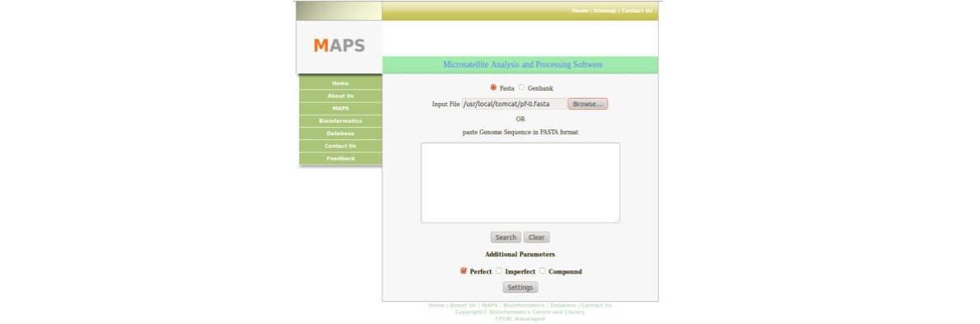The width and height of the screenshot is (980, 324).
Task: Open Database in the sidebar menu
Action: (341, 134)
